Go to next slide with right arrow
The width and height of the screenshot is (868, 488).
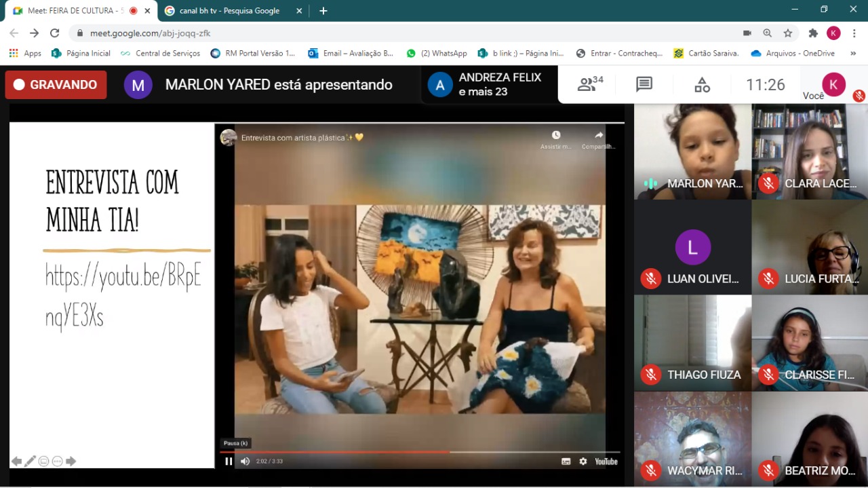coord(71,462)
